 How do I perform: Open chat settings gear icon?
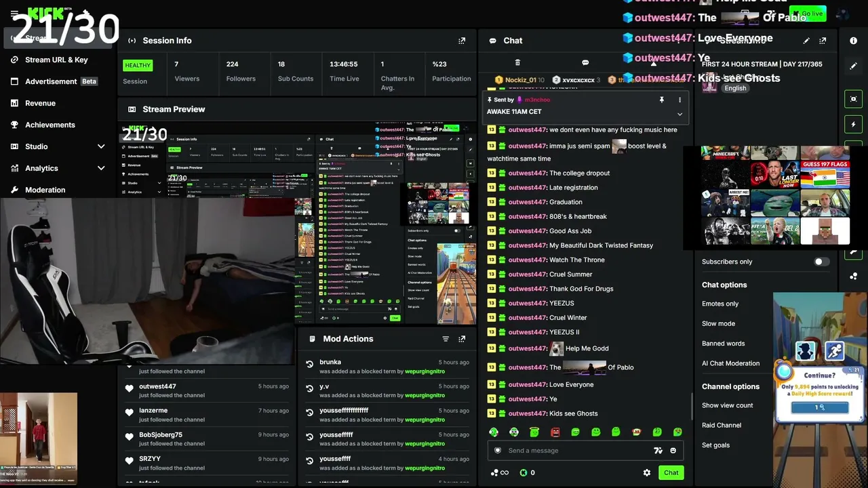[x=647, y=472]
